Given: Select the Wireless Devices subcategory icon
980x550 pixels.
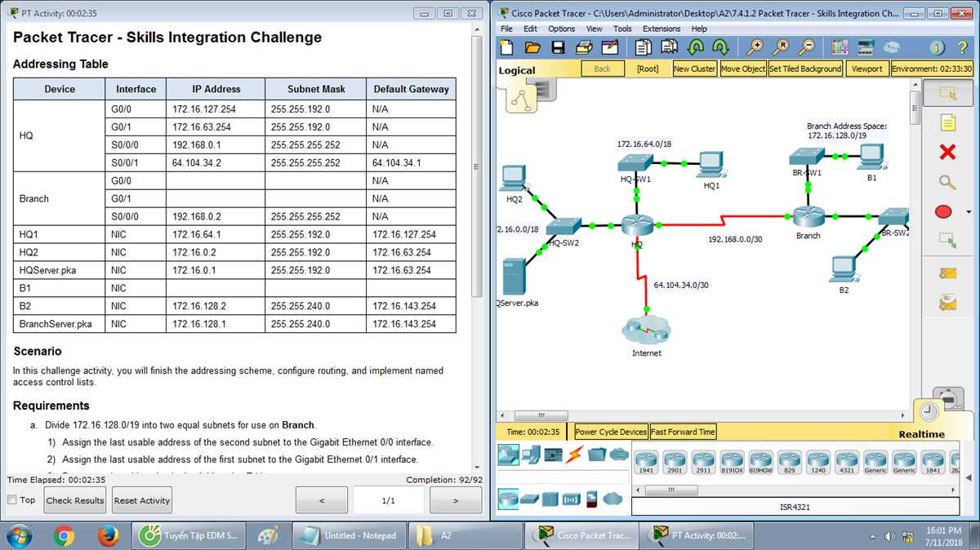Looking at the screenshot, I should [x=571, y=499].
